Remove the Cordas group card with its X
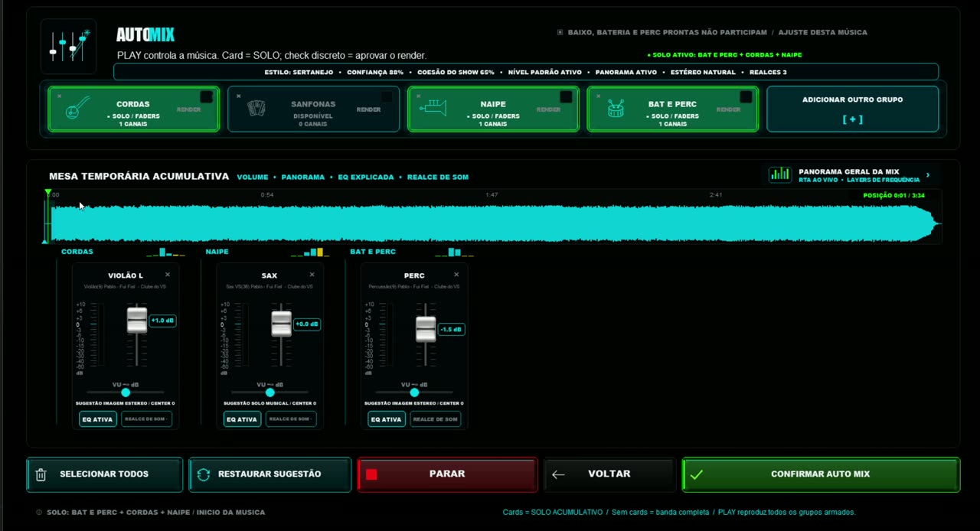 coord(60,96)
